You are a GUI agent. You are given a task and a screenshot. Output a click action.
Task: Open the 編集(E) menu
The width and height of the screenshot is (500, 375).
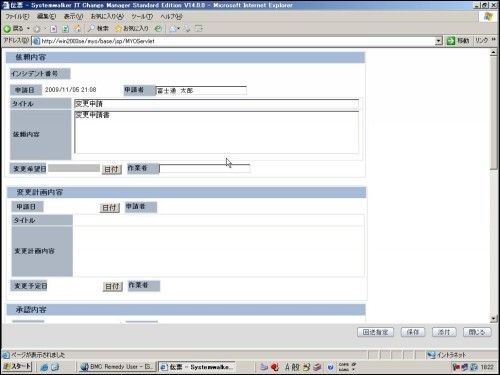click(46, 16)
